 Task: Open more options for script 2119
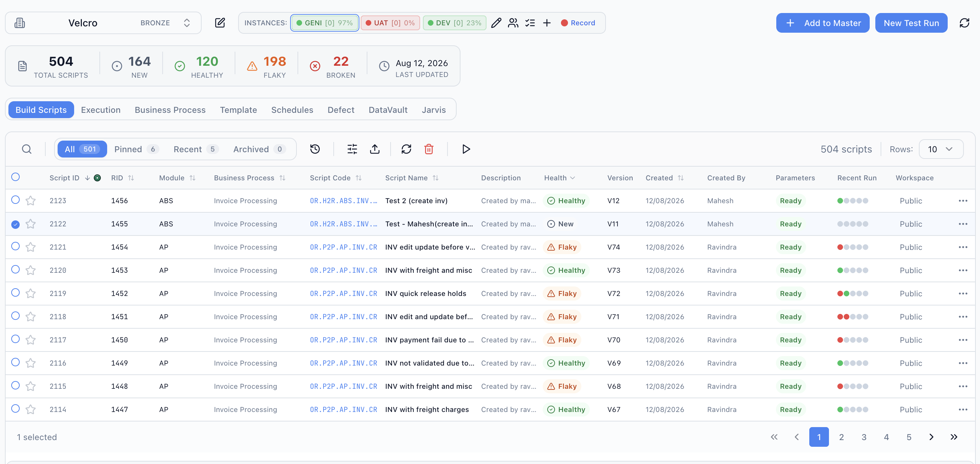tap(963, 294)
